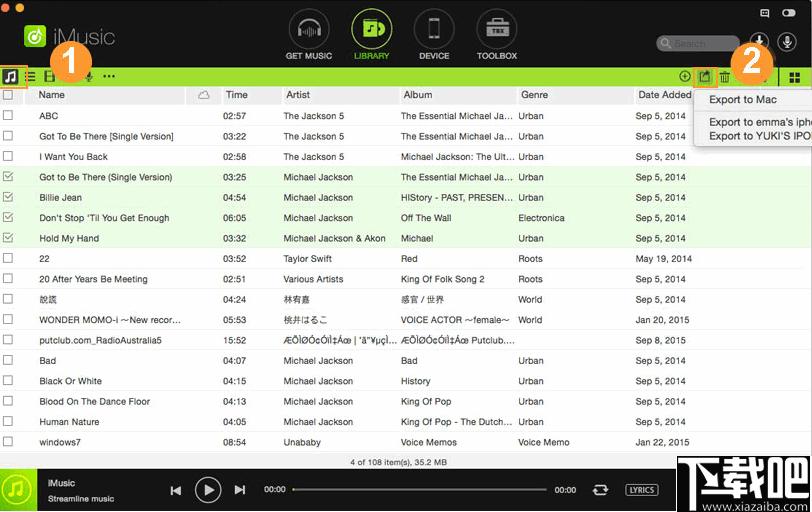Uncheck the Billie Jean checkbox
Viewport: 812px width, 512px height.
(x=8, y=197)
